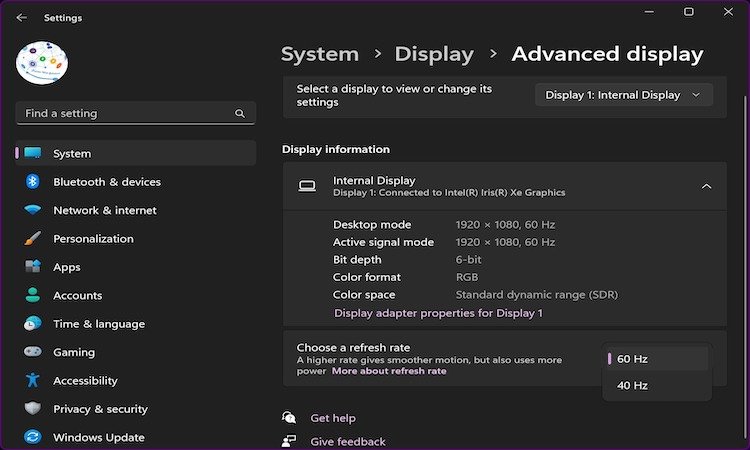Image resolution: width=750 pixels, height=450 pixels.
Task: Click the Accessibility figure icon
Action: point(33,380)
